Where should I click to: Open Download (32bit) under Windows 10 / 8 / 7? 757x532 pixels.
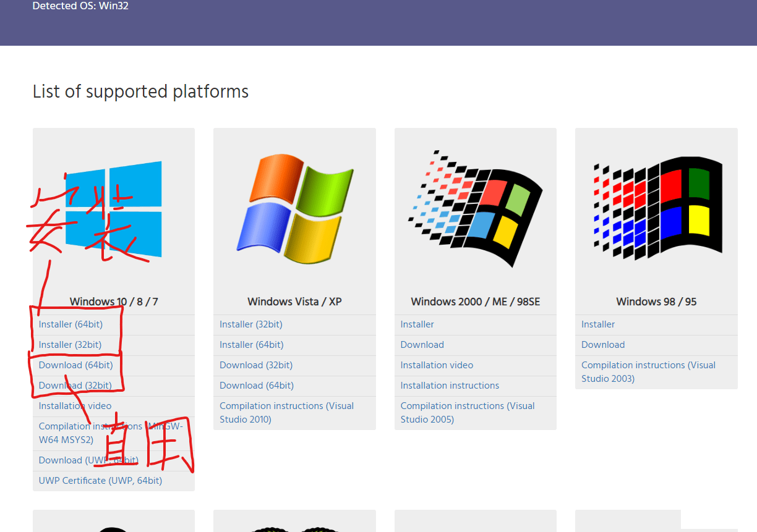75,386
